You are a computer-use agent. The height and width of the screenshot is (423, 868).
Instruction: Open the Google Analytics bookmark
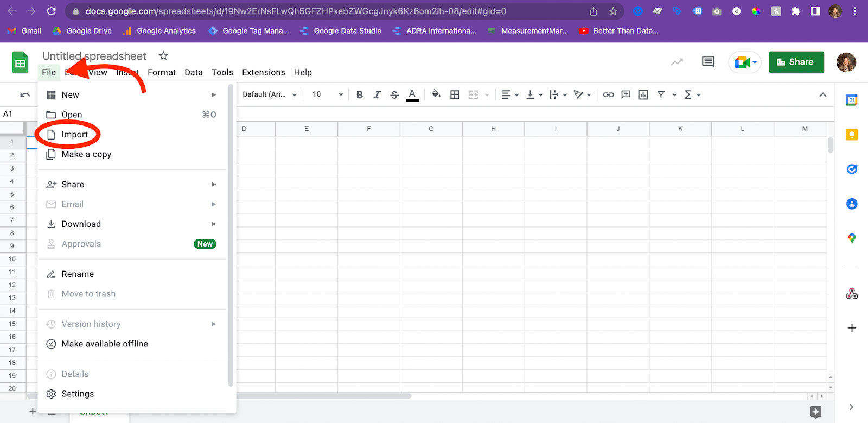click(x=159, y=31)
